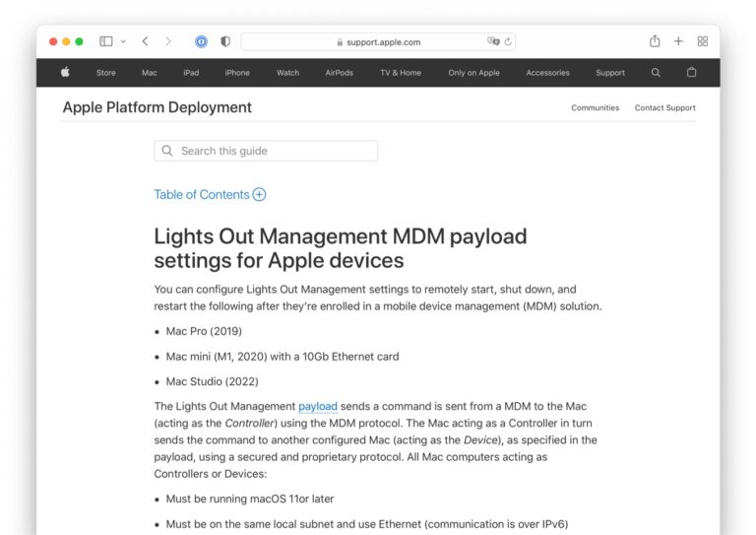
Task: Click the green full-screen window button
Action: coord(79,41)
